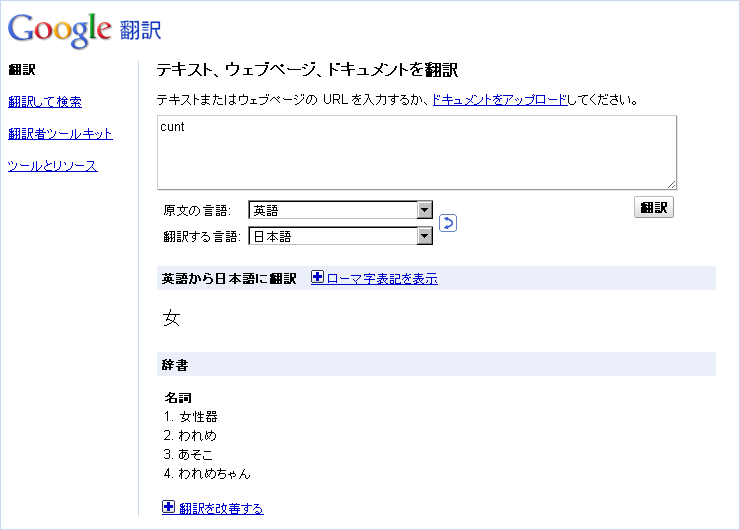Screen dimensions: 740x530
Task: Click the 名詞 part-of-speech label
Action: click(x=178, y=398)
